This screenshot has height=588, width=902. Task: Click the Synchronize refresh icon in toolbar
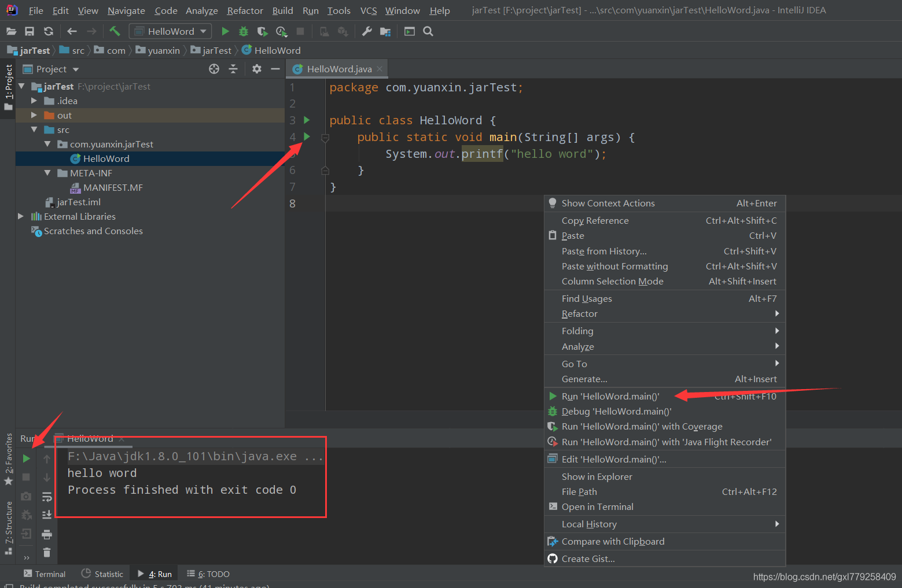(49, 31)
